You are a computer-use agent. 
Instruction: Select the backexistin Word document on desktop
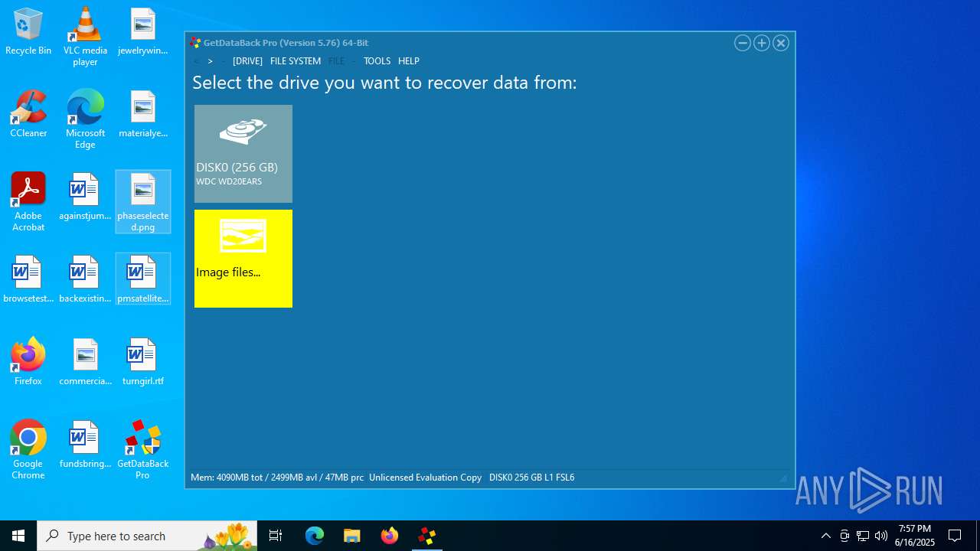[85, 279]
